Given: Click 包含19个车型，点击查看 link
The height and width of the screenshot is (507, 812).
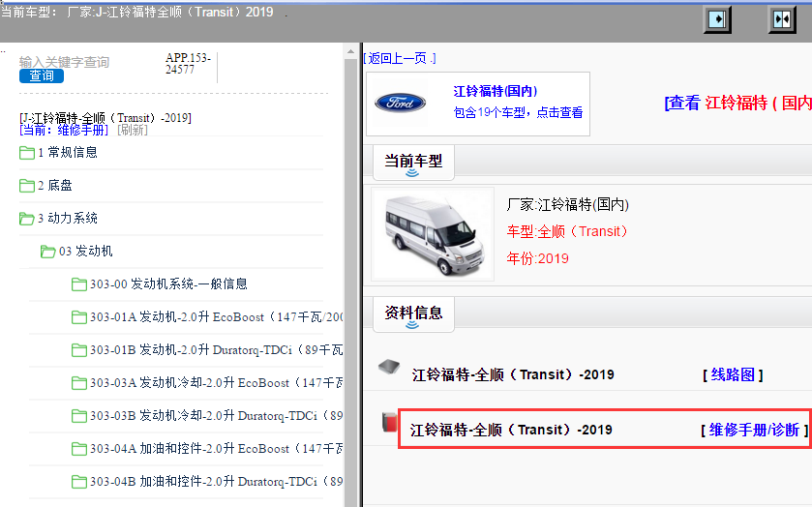Looking at the screenshot, I should click(x=518, y=112).
